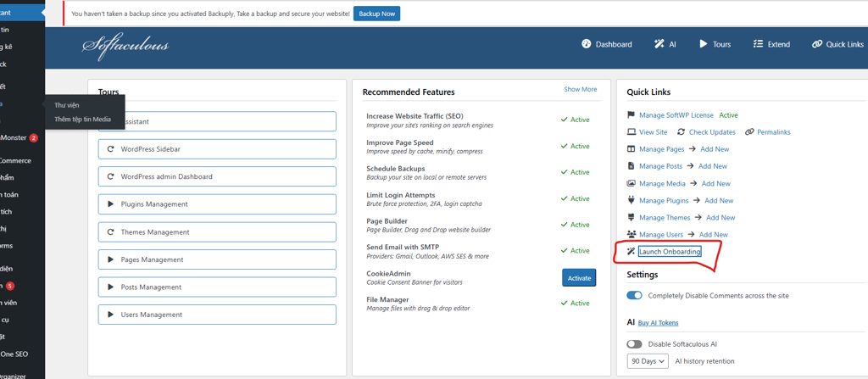Screen dimensions: 868x379
Task: Start the Plugins Management tour
Action: point(217,203)
